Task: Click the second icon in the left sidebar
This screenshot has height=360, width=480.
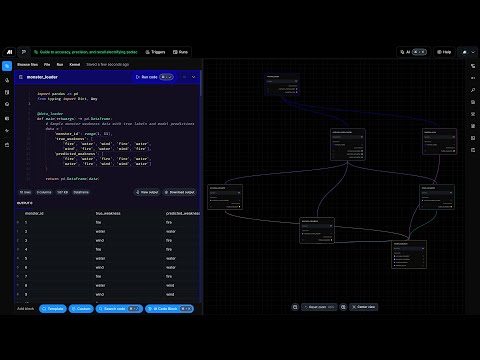Action: click(x=7, y=80)
